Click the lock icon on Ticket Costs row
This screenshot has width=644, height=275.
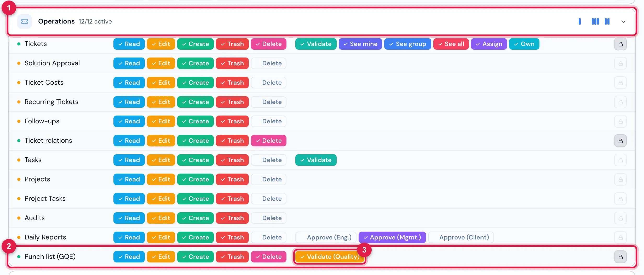[620, 83]
